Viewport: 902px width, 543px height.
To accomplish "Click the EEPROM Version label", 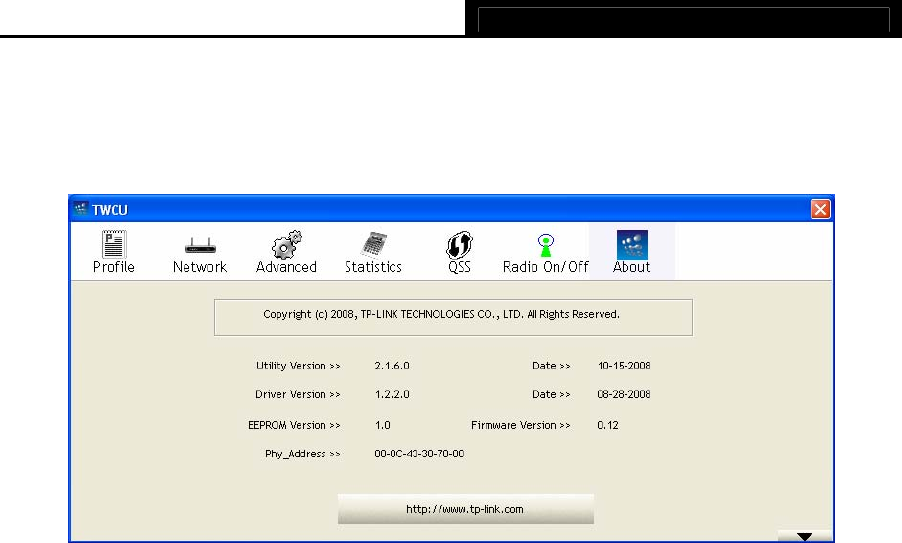I will [x=294, y=425].
